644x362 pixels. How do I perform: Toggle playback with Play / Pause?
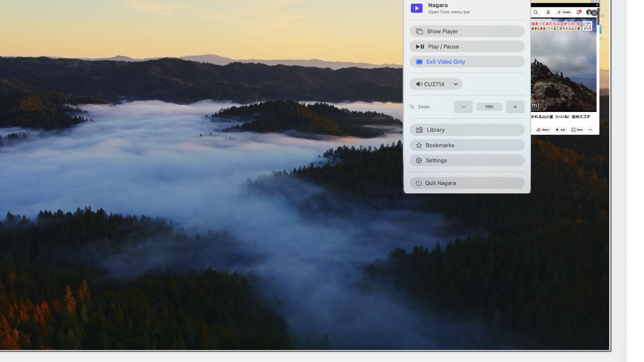point(467,47)
